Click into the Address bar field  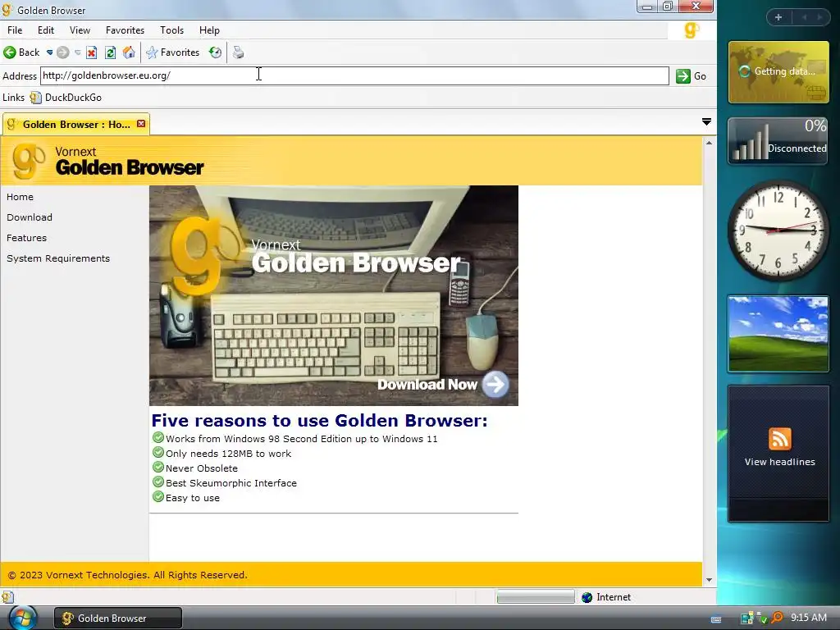tap(354, 75)
